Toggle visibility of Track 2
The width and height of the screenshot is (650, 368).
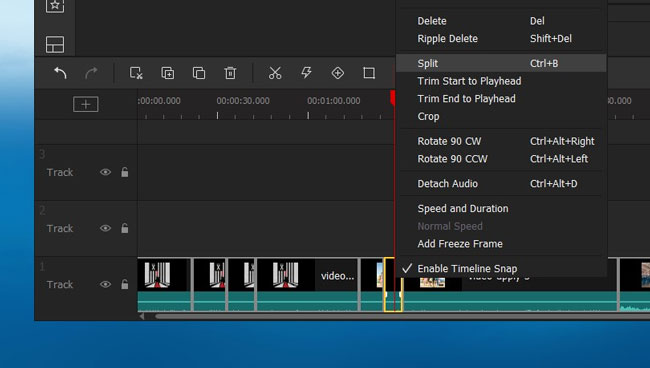coord(105,228)
